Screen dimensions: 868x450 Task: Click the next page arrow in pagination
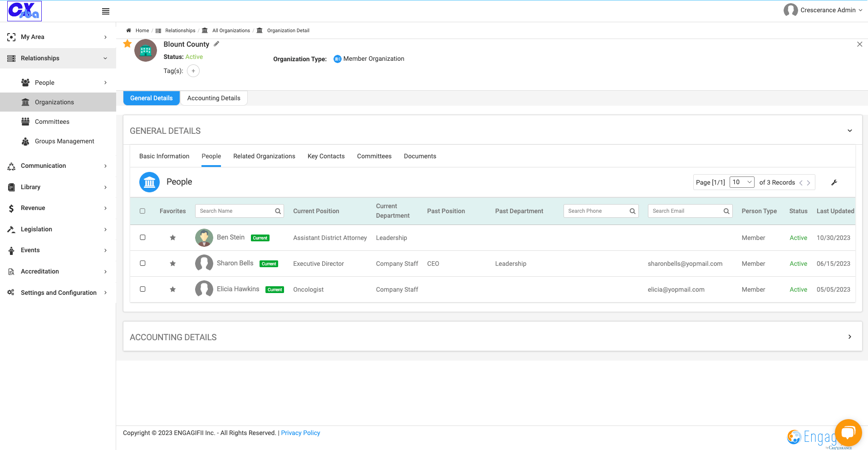[x=809, y=183]
